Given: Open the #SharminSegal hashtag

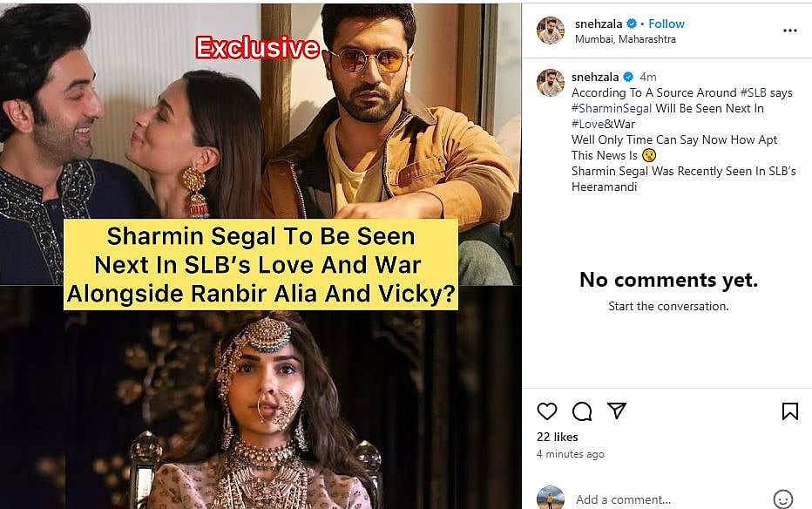Looking at the screenshot, I should [x=612, y=108].
